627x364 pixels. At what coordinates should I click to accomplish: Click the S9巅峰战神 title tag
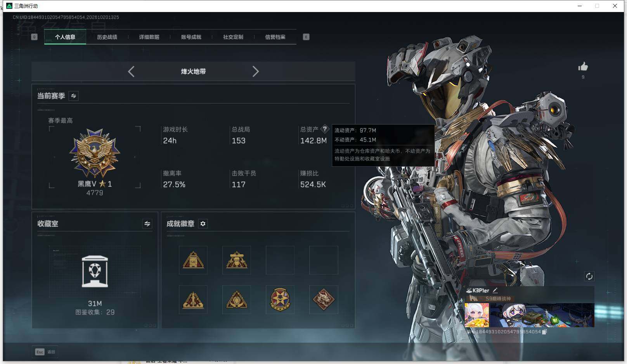[498, 298]
